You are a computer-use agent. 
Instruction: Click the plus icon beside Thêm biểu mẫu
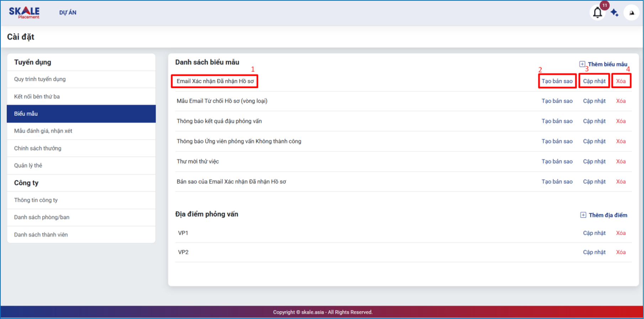click(582, 64)
